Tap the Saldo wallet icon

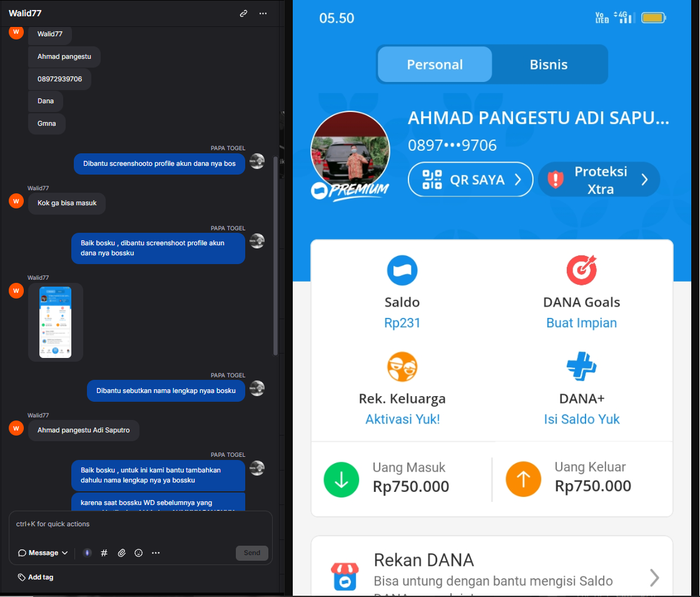coord(402,270)
